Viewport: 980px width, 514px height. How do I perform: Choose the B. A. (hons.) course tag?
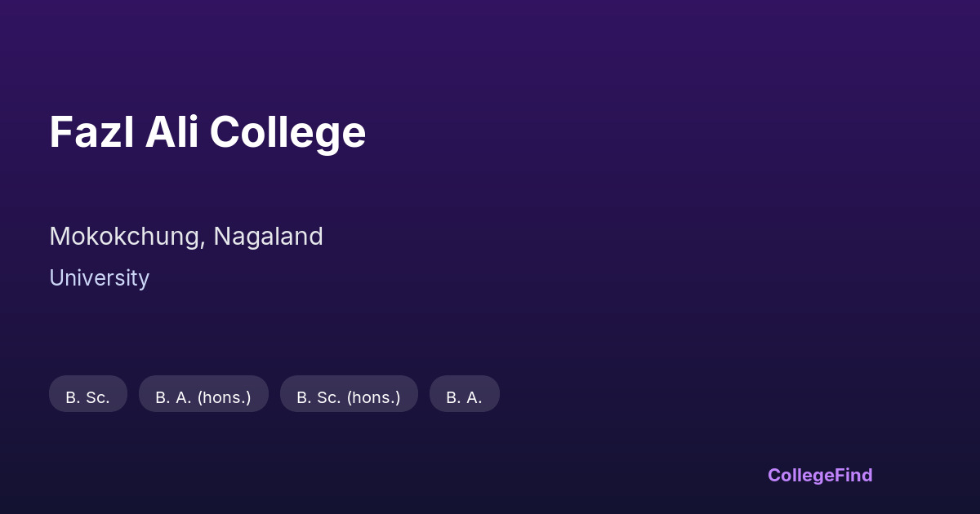203,394
